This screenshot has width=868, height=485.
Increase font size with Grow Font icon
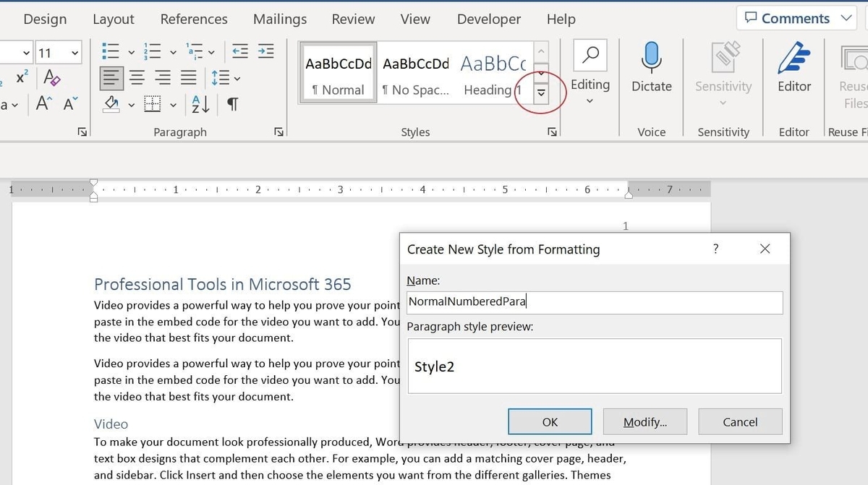(x=42, y=104)
